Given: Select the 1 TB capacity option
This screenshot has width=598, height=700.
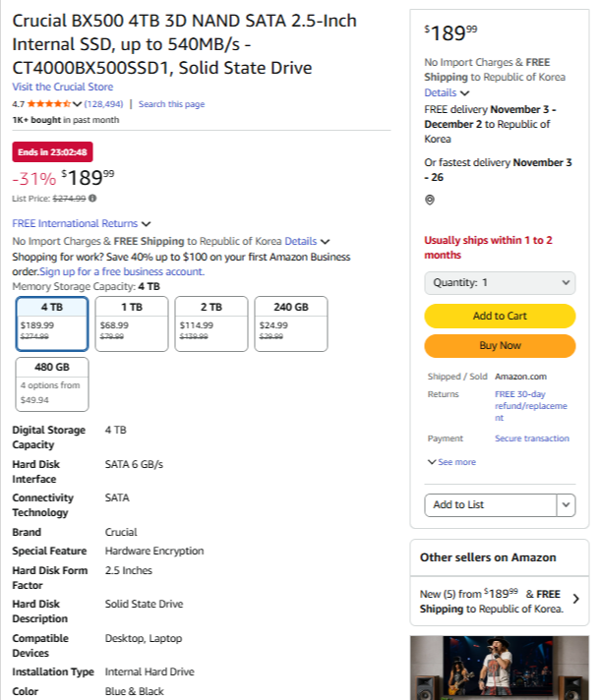Looking at the screenshot, I should click(132, 322).
